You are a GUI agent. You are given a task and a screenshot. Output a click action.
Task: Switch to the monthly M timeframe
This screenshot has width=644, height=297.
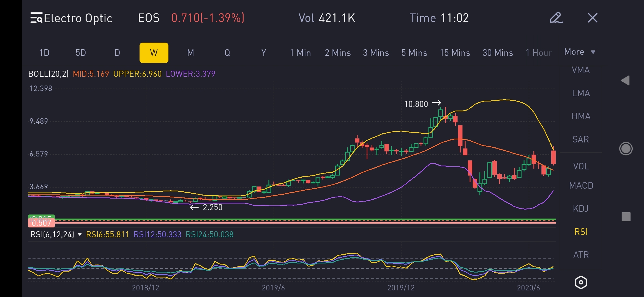pyautogui.click(x=190, y=53)
